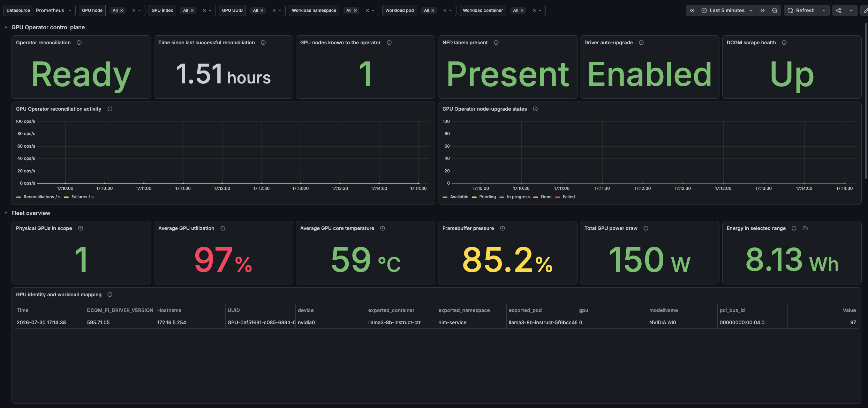Open info tooltip for Operator reconciliation panel
Viewport: 868px width, 408px height.
(x=79, y=43)
